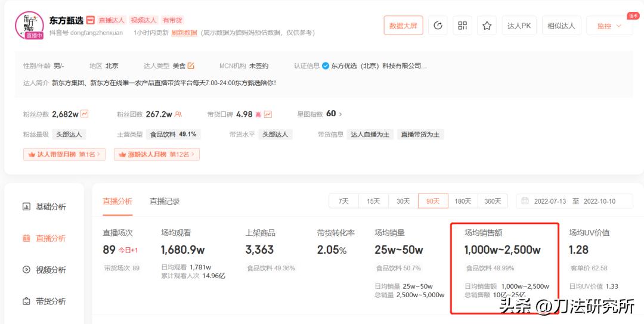Screen dimensions: 644x324
Task: Click the 头部达人 tag beside 带货水平
Action: (275, 134)
